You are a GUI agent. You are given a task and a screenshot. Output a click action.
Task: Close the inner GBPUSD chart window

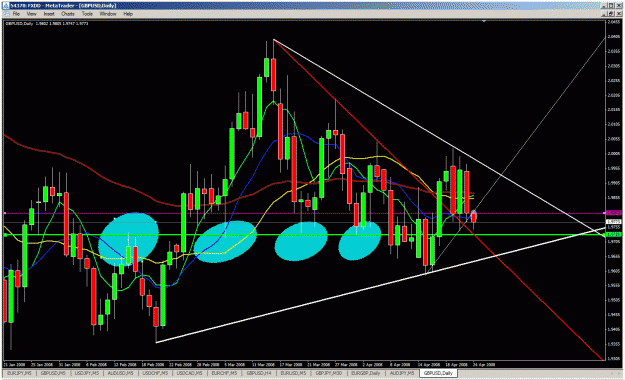point(619,14)
